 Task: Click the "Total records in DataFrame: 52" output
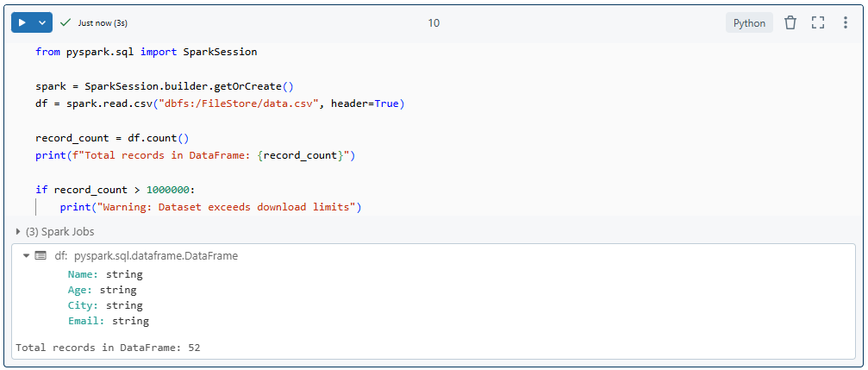109,348
